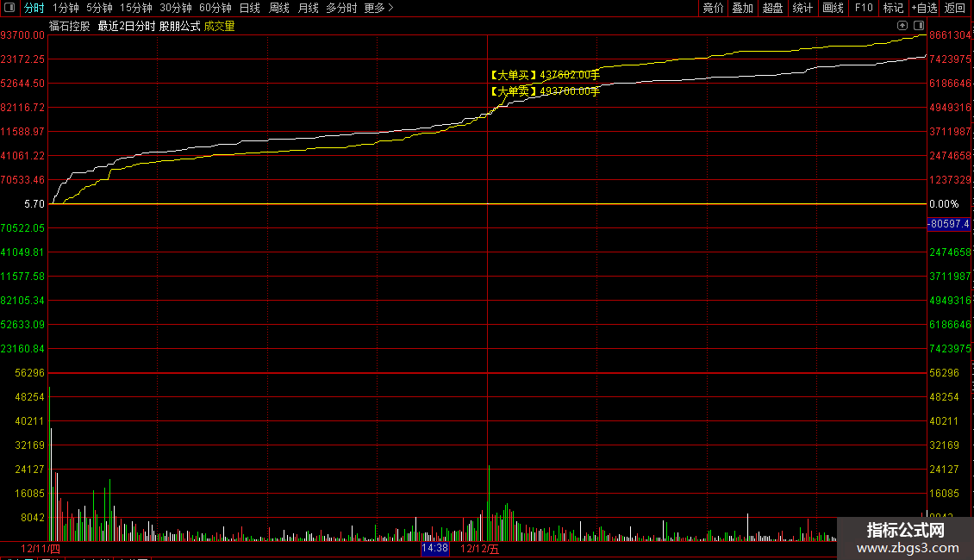Image resolution: width=974 pixels, height=560 pixels.
Task: Open 竞价 auction view
Action: pyautogui.click(x=713, y=8)
